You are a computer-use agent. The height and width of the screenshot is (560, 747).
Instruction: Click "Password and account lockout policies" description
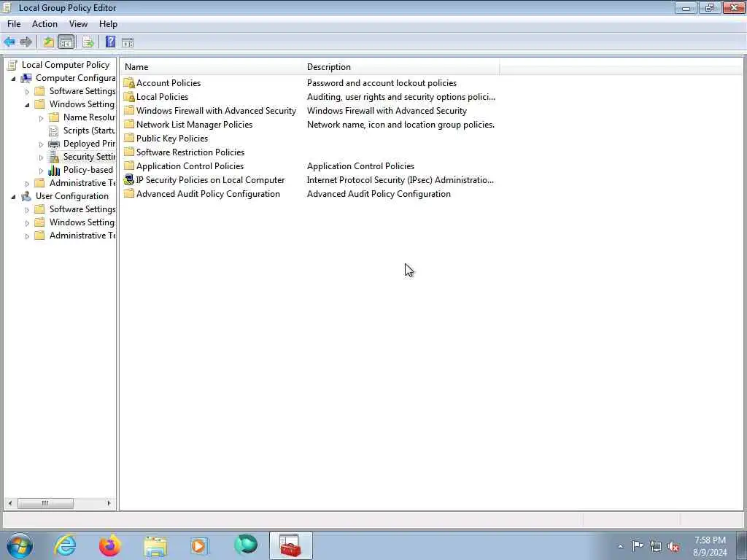click(382, 83)
